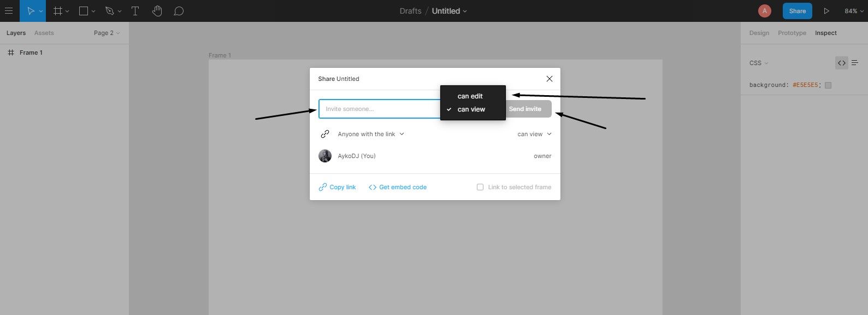Image resolution: width=868 pixels, height=315 pixels.
Task: Open link can view permission dropdown
Action: (534, 134)
